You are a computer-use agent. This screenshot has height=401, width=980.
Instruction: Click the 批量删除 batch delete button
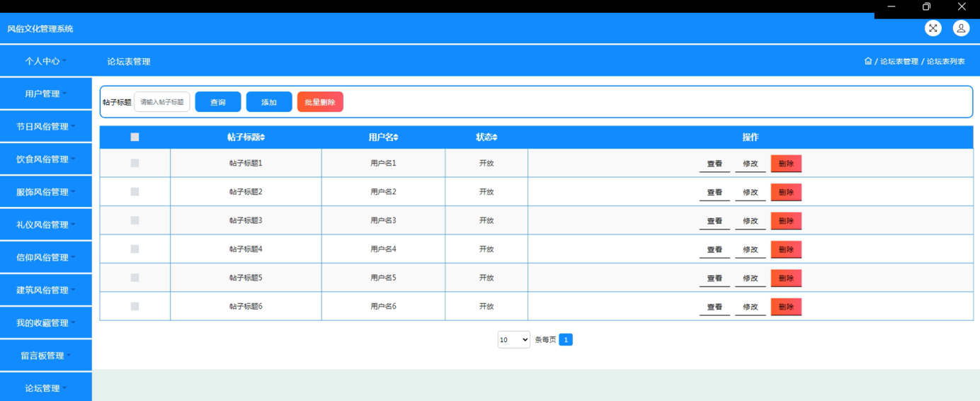[320, 102]
